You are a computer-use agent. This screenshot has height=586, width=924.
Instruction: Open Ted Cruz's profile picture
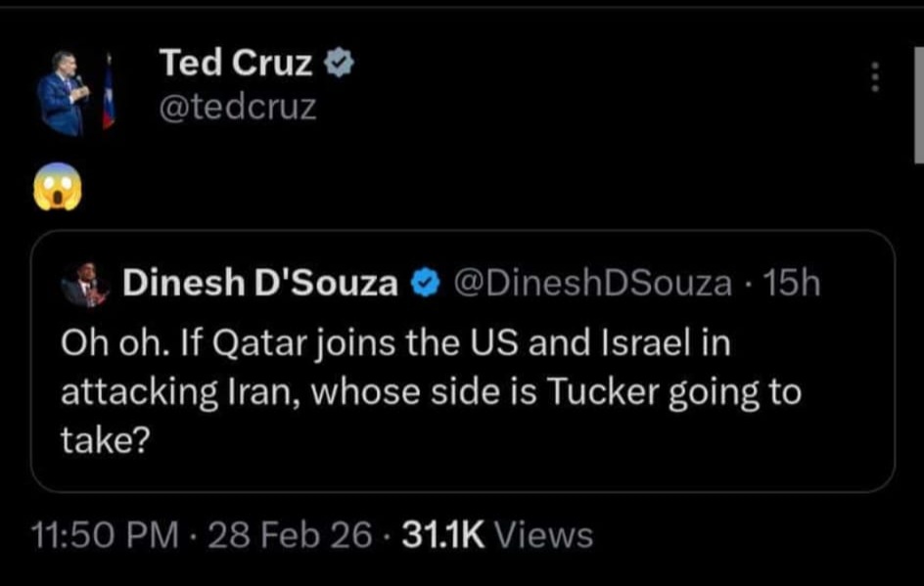coord(65,92)
